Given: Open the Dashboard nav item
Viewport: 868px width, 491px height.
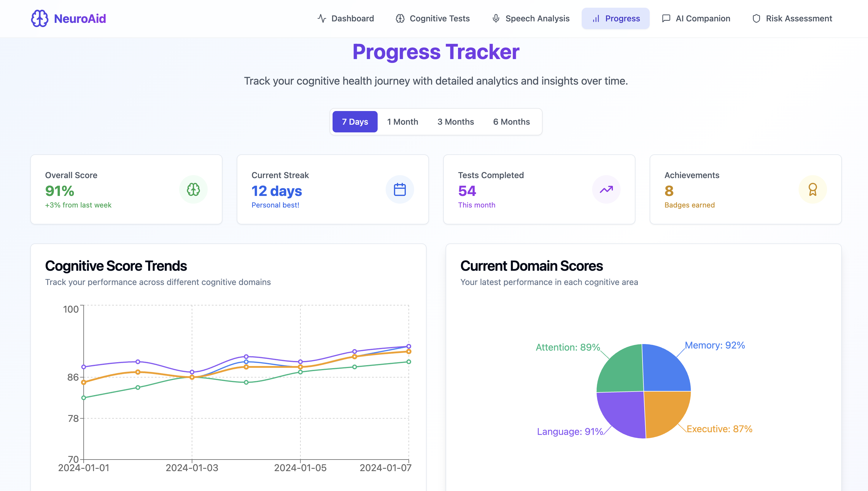Looking at the screenshot, I should click(x=346, y=18).
